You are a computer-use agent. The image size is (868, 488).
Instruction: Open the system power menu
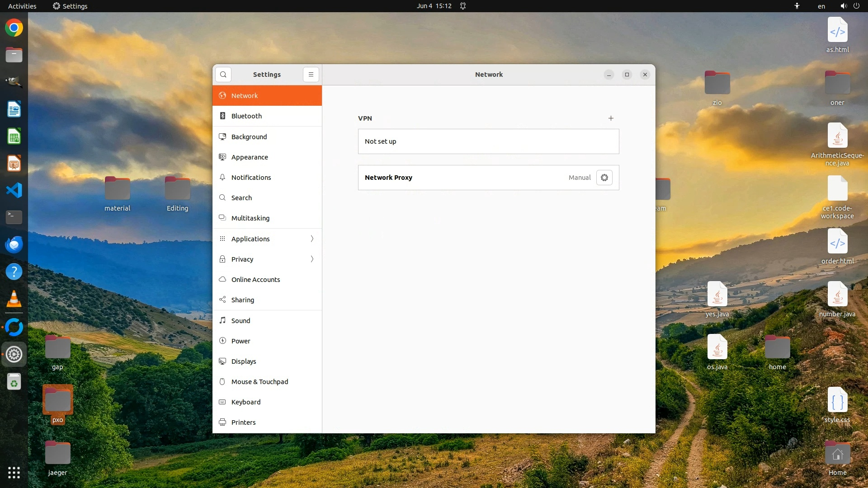[x=856, y=6]
